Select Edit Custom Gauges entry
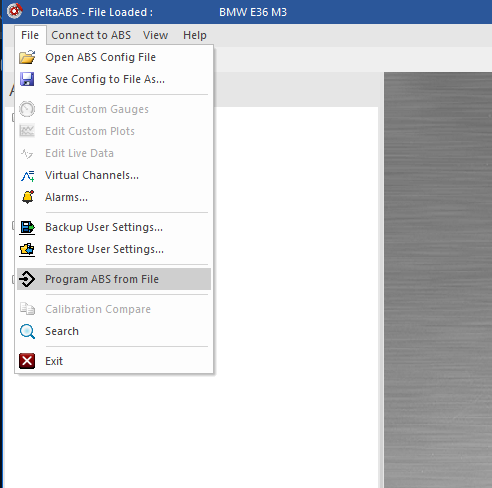The height and width of the screenshot is (488, 492). pyautogui.click(x=114, y=109)
